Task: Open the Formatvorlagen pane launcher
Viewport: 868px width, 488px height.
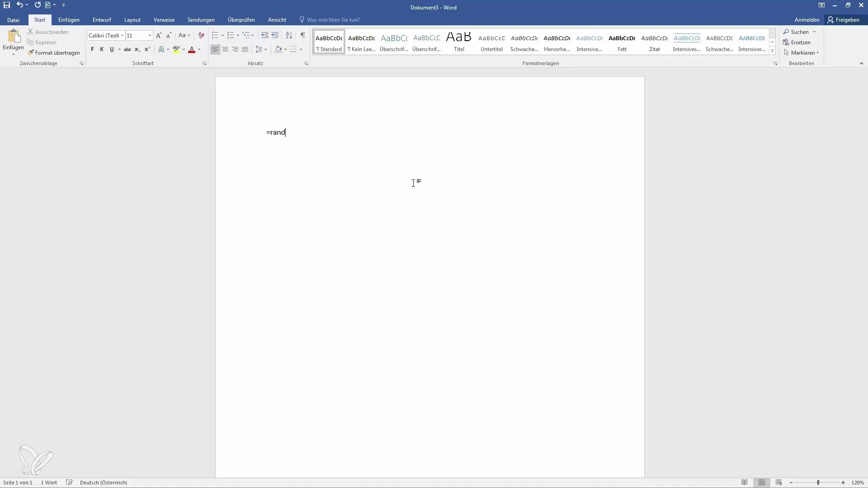Action: click(775, 64)
